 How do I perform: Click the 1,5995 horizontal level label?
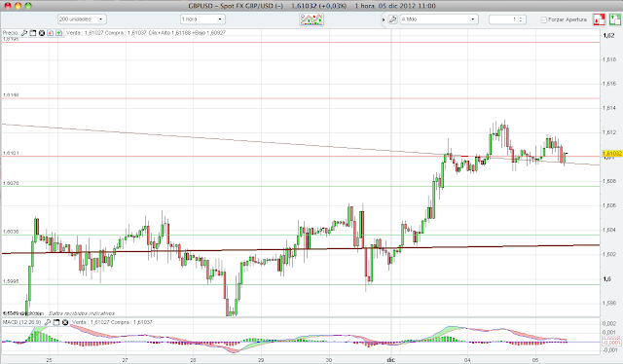[11, 281]
